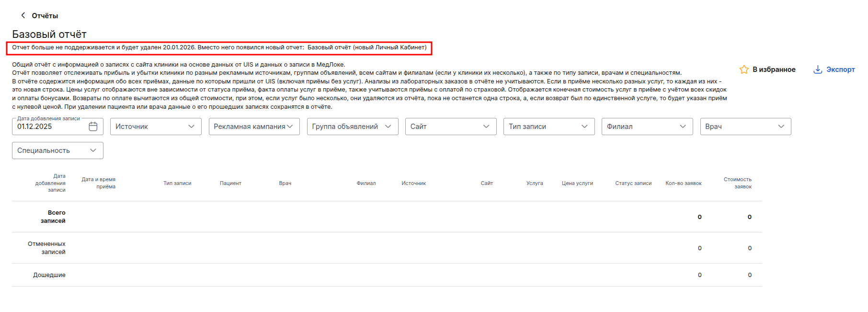This screenshot has height=312, width=868.
Task: Click the date input showing 01.12.2025
Action: (48, 127)
